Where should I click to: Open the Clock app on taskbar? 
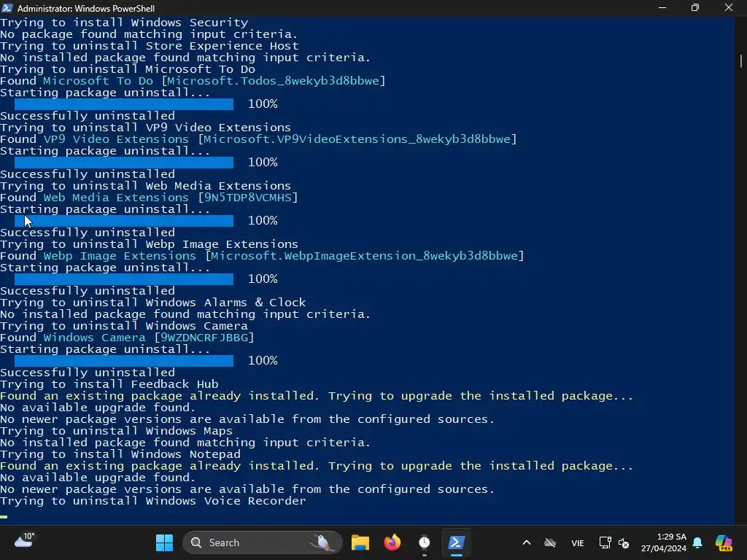click(x=424, y=542)
